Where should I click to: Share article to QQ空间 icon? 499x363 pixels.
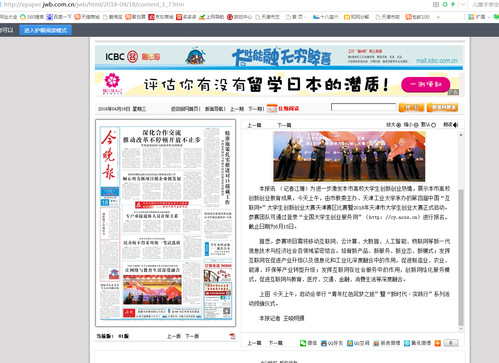(x=350, y=343)
